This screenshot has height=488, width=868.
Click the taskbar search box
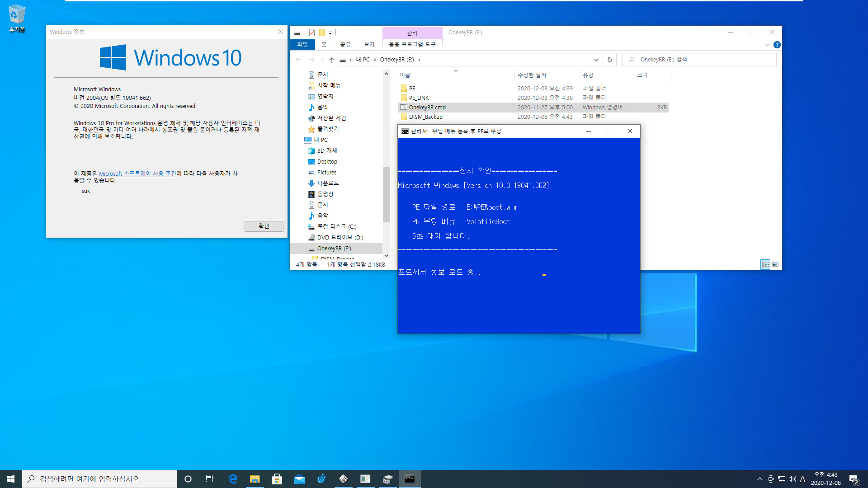99,479
